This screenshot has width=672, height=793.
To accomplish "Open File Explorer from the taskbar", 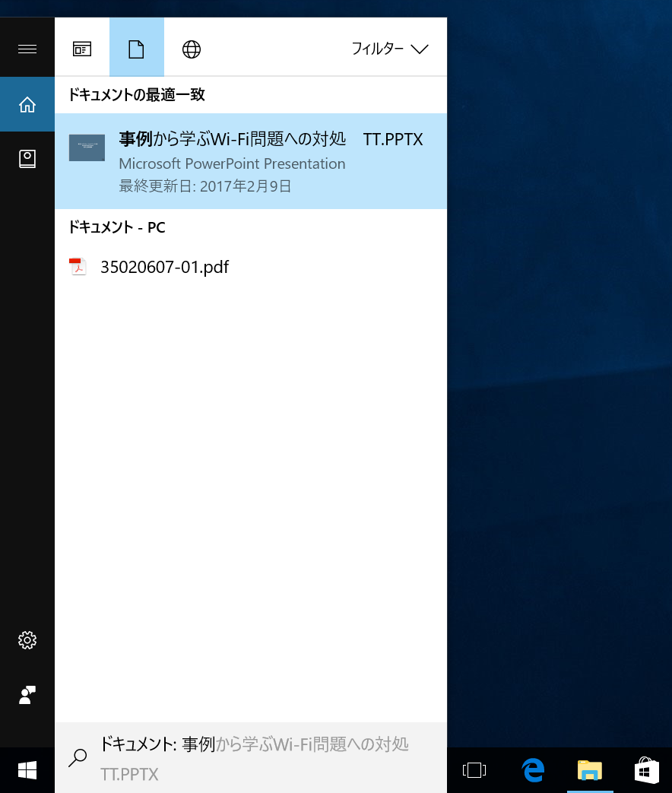I will click(x=589, y=770).
